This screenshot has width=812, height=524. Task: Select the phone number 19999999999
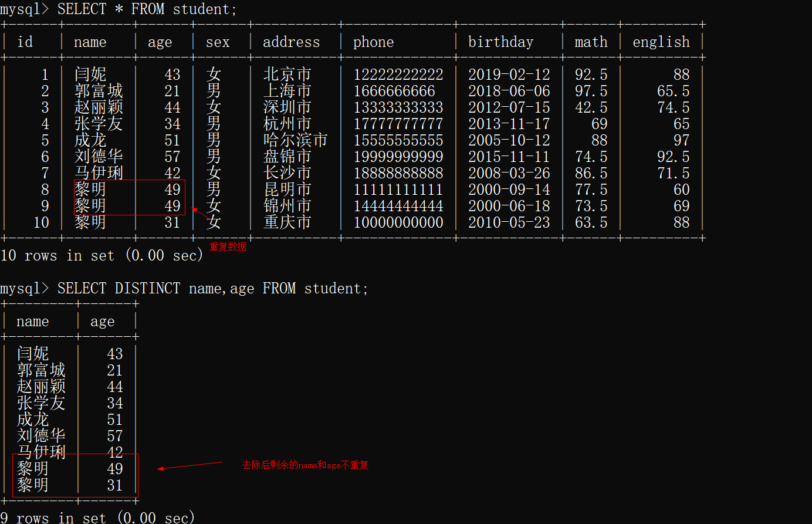(x=398, y=157)
